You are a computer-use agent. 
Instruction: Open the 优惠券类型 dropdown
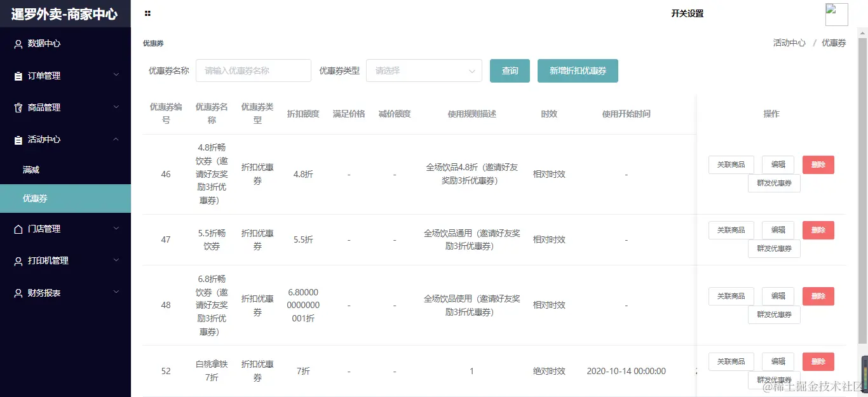(424, 71)
